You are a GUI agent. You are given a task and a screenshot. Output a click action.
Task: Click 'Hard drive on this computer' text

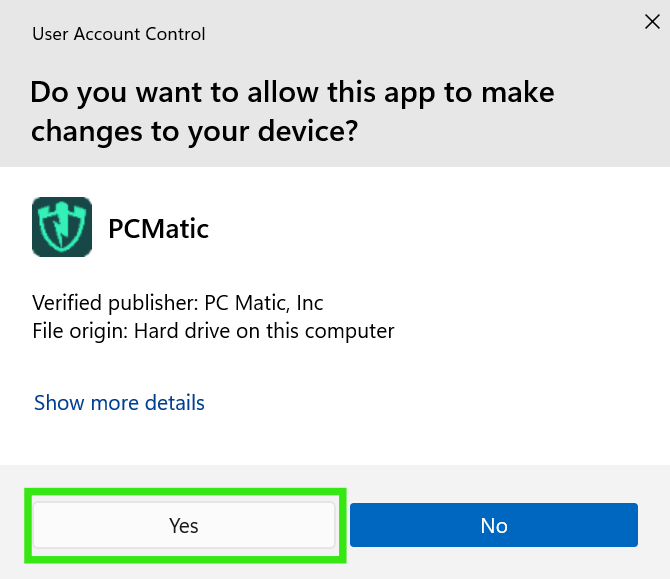click(x=264, y=331)
